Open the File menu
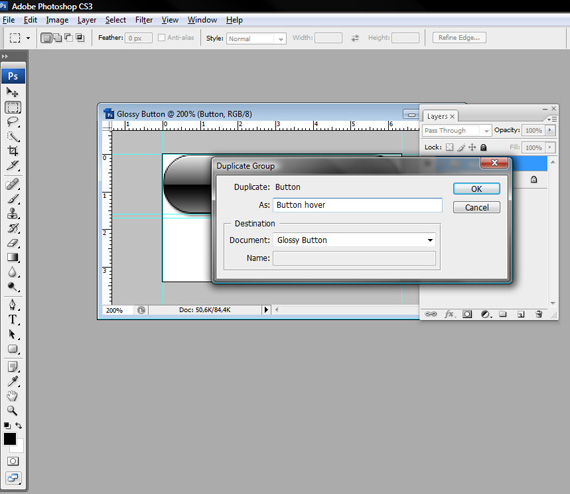The image size is (570, 494). 8,20
